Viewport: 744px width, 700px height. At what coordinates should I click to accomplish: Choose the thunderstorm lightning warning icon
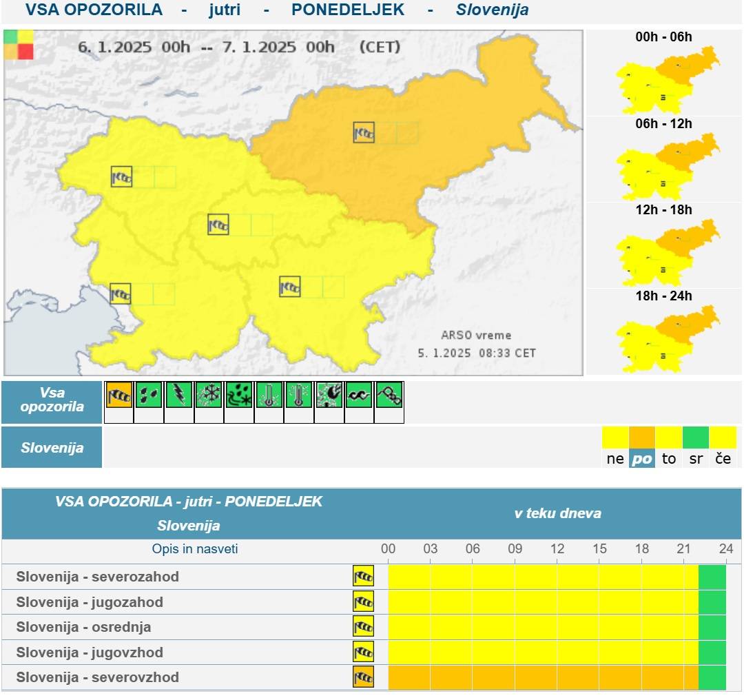pos(179,395)
